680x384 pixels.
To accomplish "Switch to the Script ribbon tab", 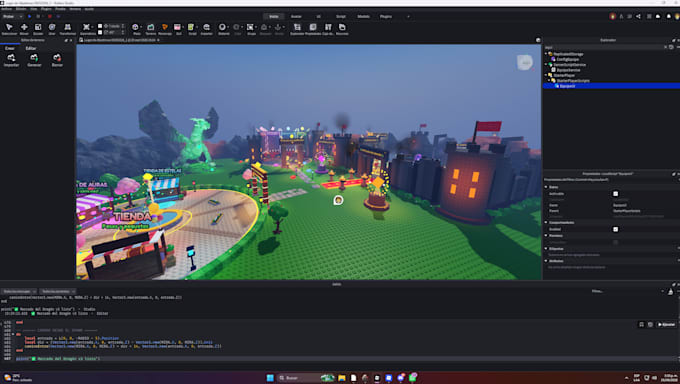I will click(x=341, y=16).
